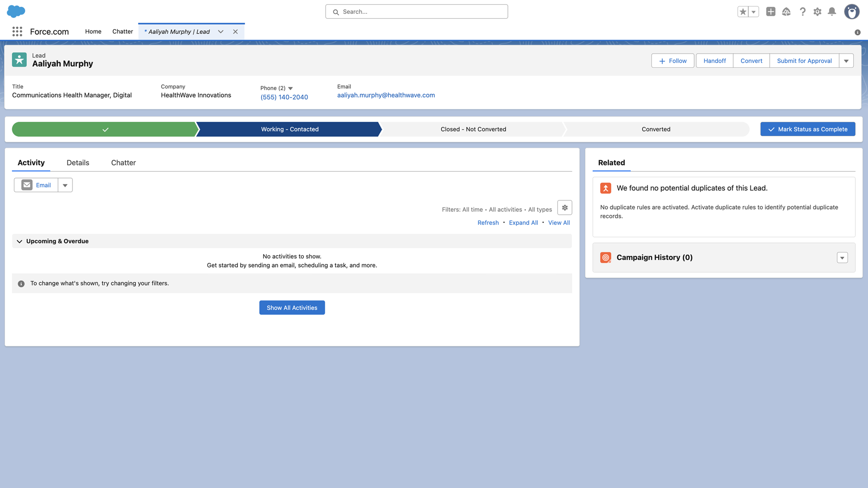Switch to the record Chatter tab
Viewport: 868px width, 488px height.
123,163
